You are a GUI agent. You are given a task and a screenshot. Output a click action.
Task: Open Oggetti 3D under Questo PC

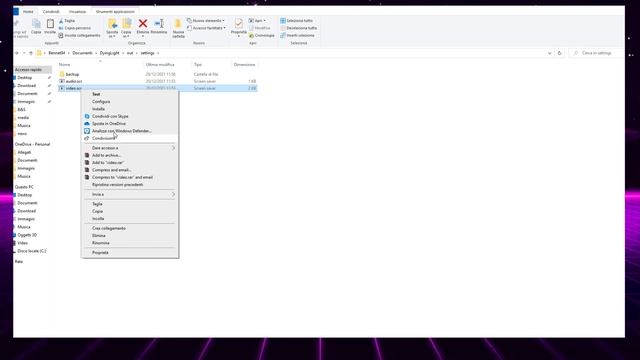[27, 235]
